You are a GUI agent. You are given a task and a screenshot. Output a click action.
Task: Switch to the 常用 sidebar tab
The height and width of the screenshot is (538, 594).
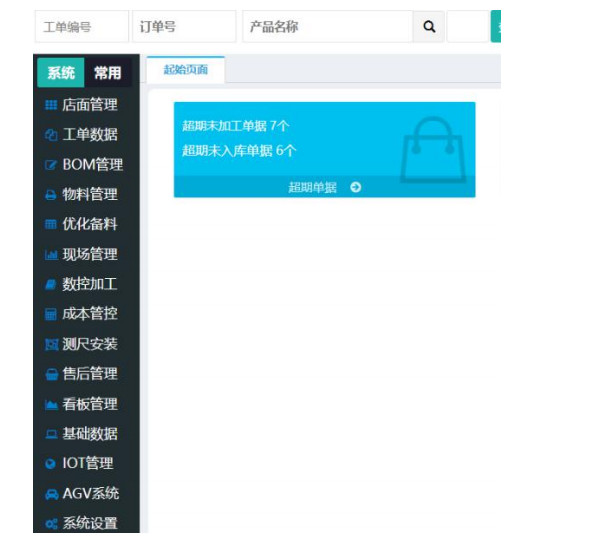(x=108, y=72)
